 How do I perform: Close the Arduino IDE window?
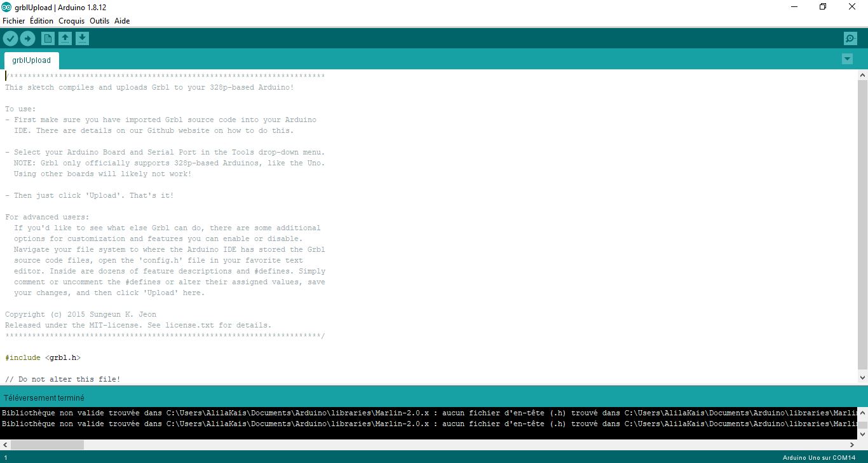[852, 7]
